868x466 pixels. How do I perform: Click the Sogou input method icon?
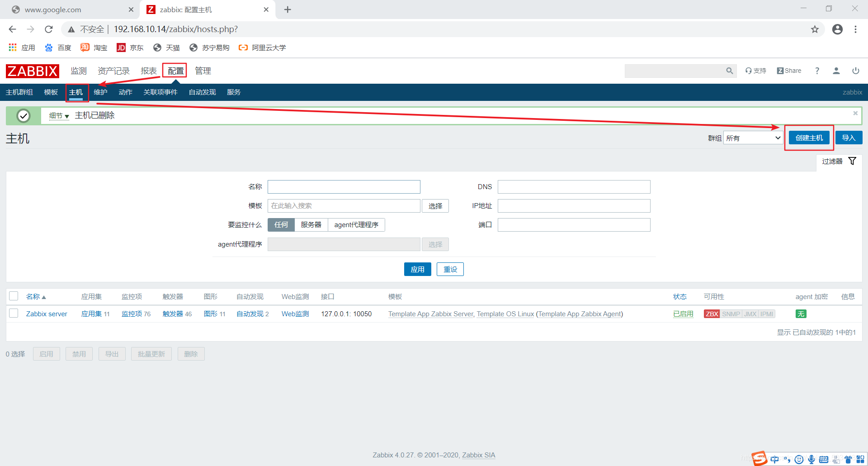coord(759,459)
